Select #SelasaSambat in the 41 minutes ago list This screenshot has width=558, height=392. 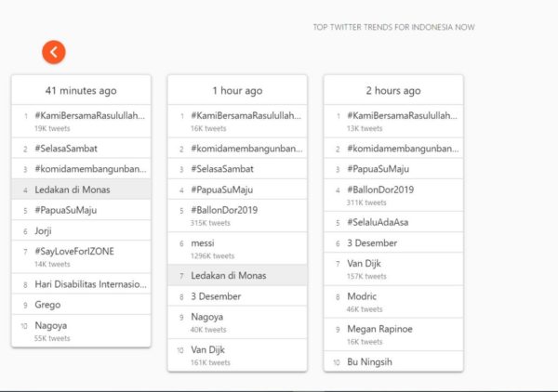[68, 149]
